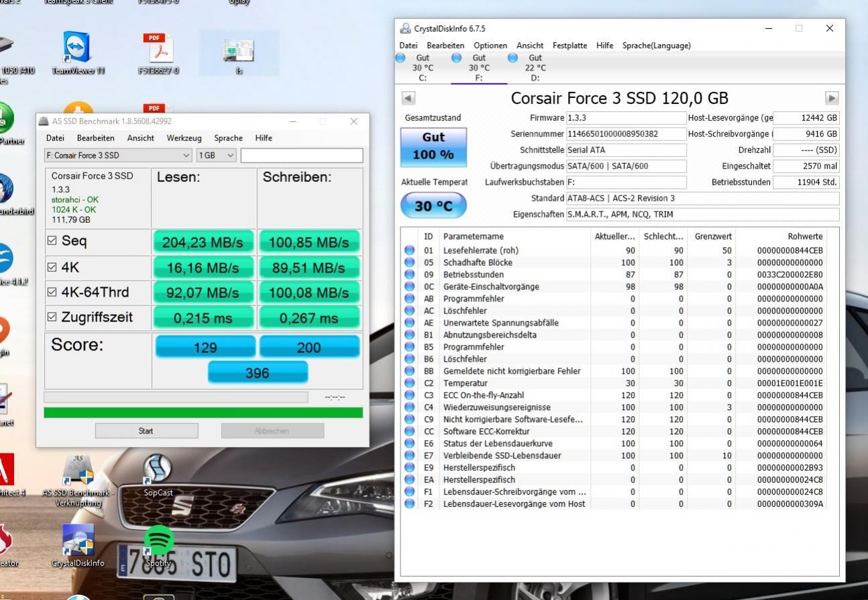Click status dot for Wiederzuweisungsereignisse row

(x=409, y=407)
